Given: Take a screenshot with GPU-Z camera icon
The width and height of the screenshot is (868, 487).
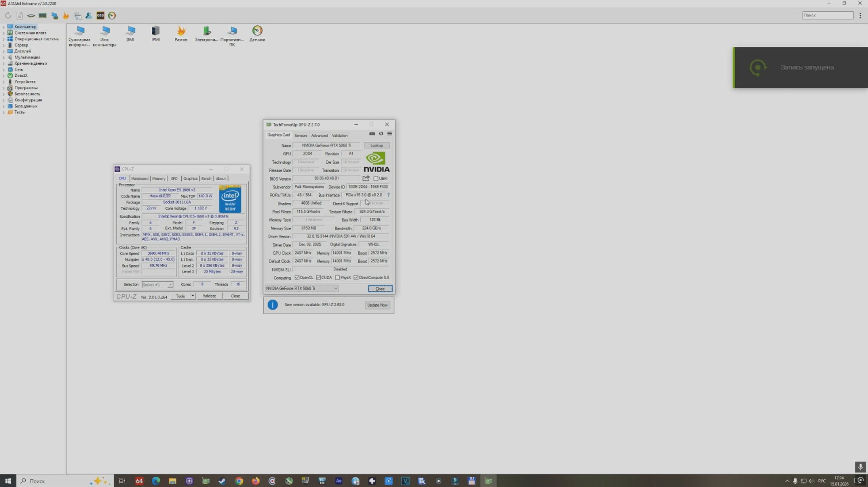Looking at the screenshot, I should click(x=372, y=134).
